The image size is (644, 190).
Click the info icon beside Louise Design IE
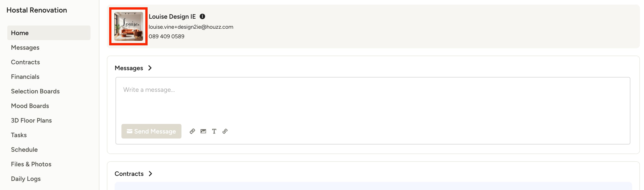pyautogui.click(x=202, y=17)
